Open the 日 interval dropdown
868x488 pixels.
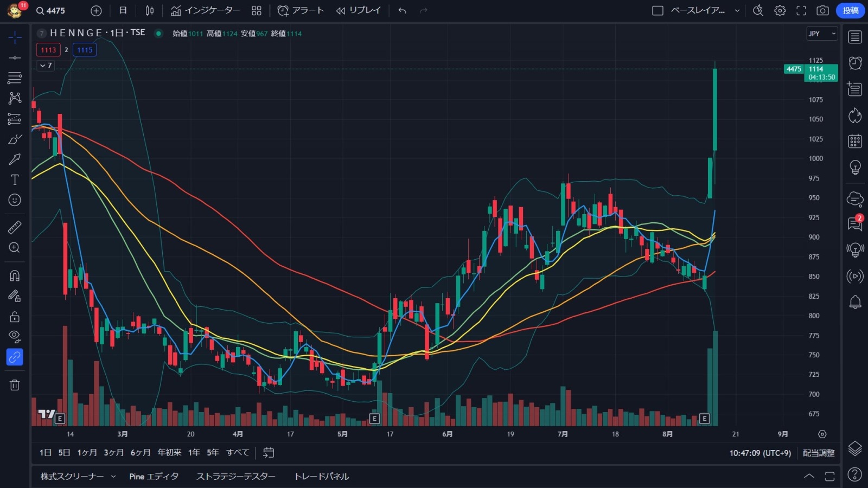[123, 10]
